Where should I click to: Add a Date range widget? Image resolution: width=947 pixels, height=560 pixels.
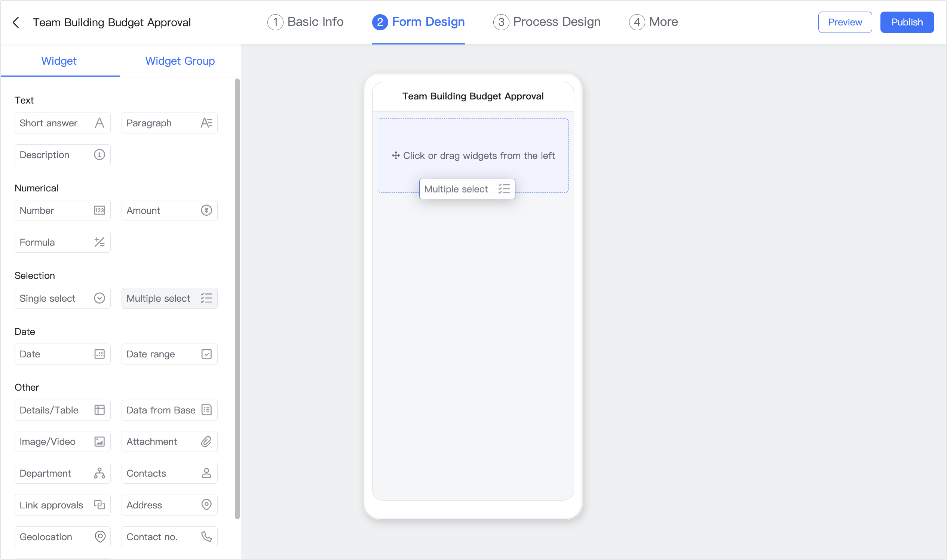coord(169,354)
